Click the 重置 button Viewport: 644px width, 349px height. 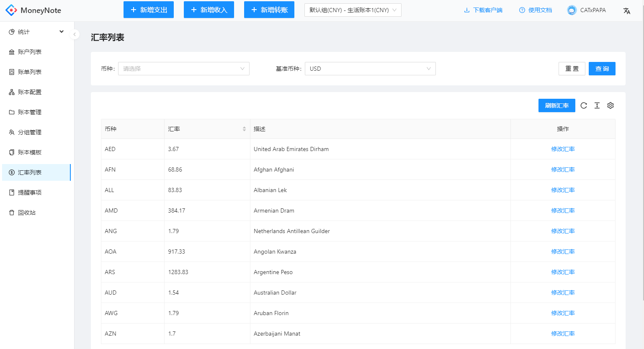[572, 69]
